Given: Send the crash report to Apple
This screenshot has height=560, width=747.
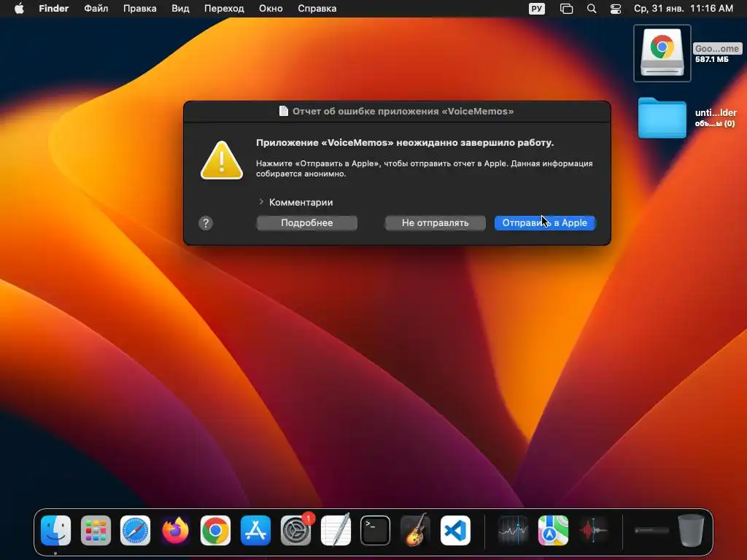Looking at the screenshot, I should pyautogui.click(x=544, y=223).
